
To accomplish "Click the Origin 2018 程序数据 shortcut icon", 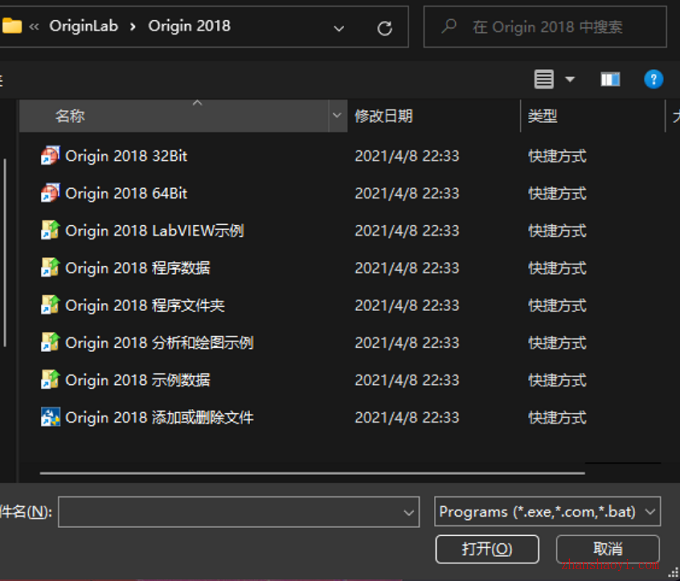I will pos(50,268).
